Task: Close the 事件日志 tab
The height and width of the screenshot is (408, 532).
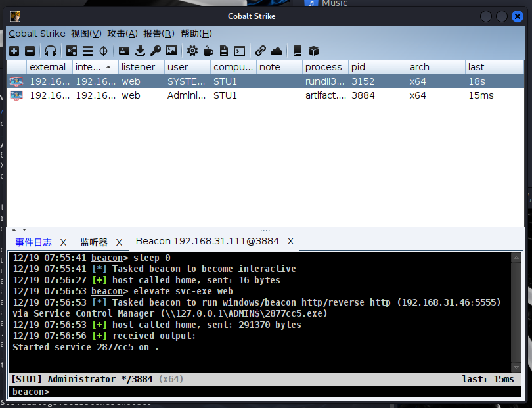Action: (x=64, y=242)
